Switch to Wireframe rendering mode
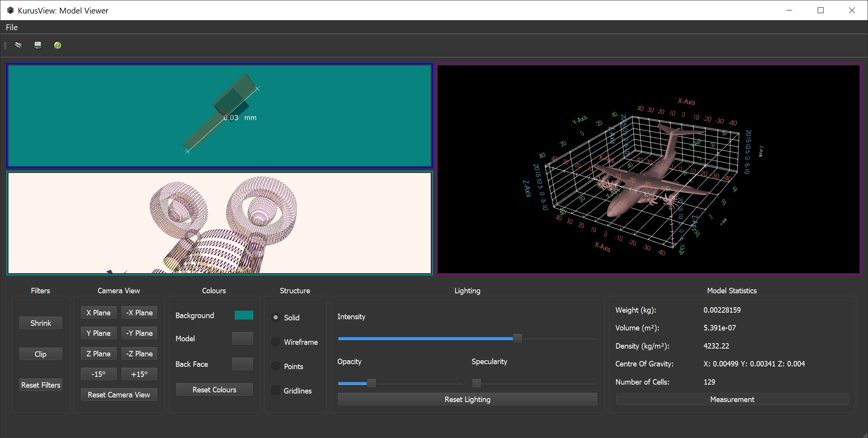 tap(275, 342)
